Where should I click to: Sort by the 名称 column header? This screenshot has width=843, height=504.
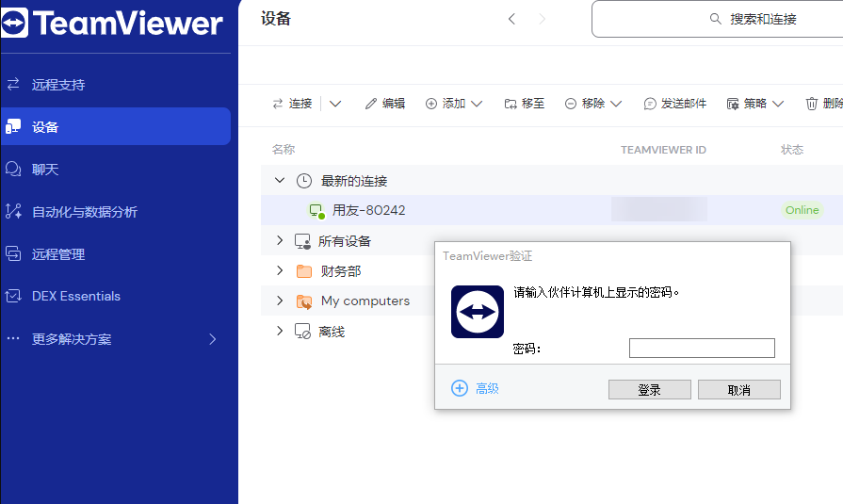[284, 150]
